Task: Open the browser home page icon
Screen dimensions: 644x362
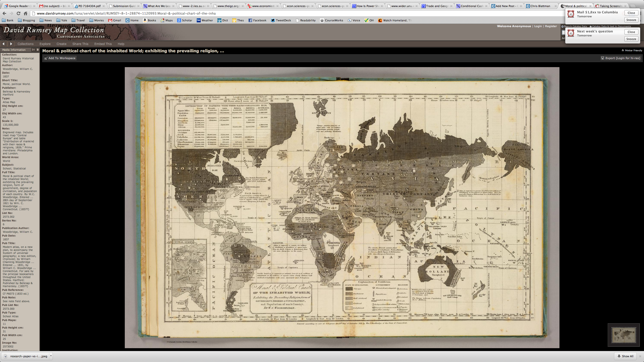Action: [25, 13]
